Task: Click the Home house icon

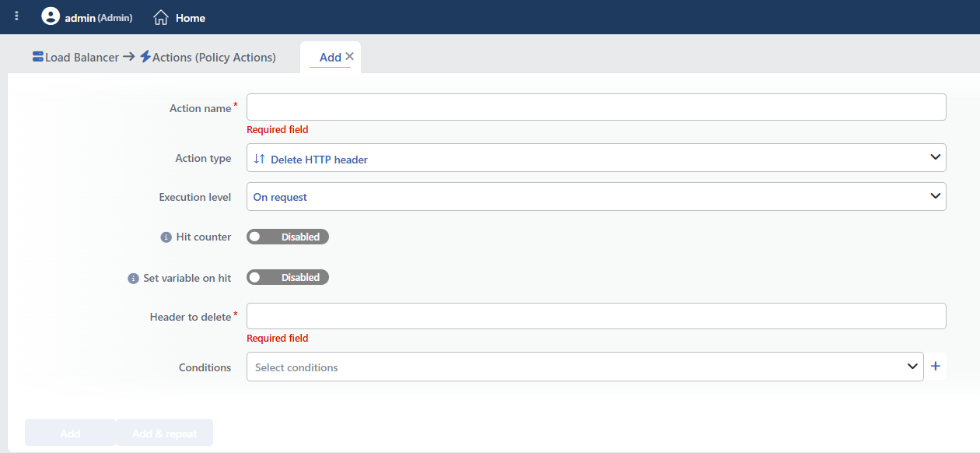Action: point(161,17)
